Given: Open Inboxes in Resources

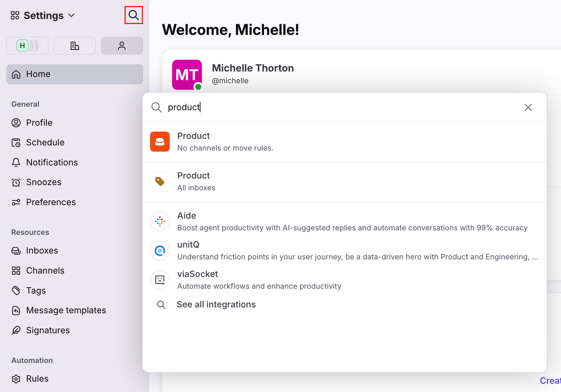Looking at the screenshot, I should [42, 250].
